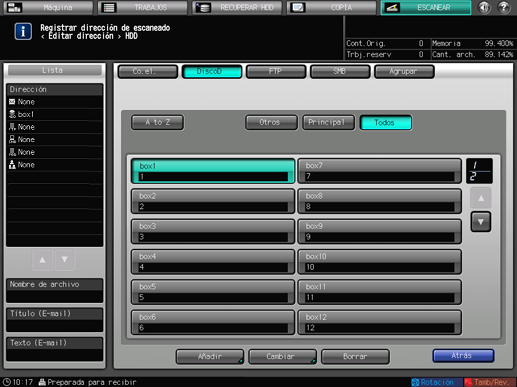This screenshot has width=517, height=387.
Task: Click the clock icon in status bar
Action: click(x=7, y=382)
